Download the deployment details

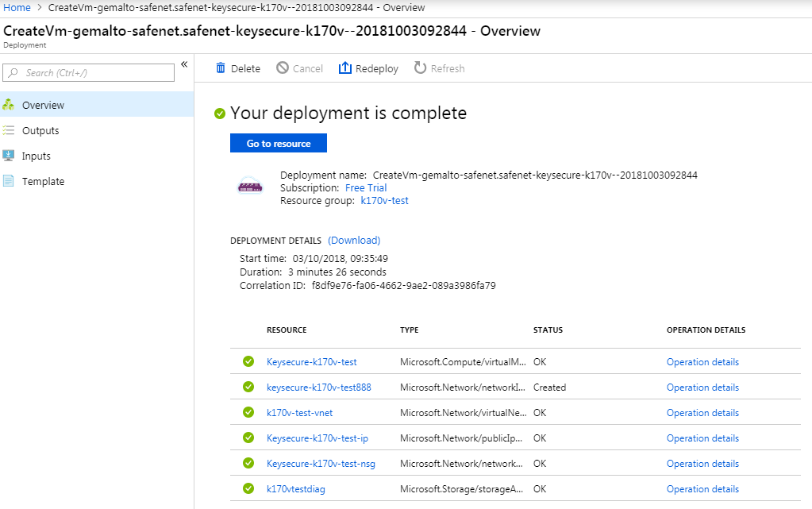click(354, 240)
